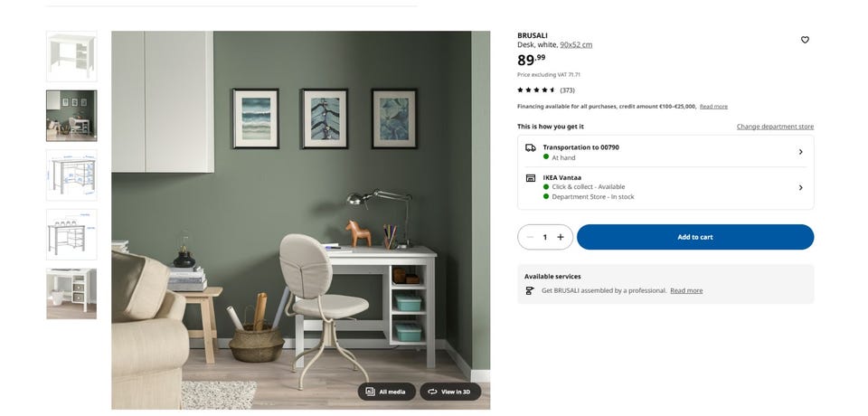
Task: Decrease quantity with the minus icon
Action: [x=530, y=237]
